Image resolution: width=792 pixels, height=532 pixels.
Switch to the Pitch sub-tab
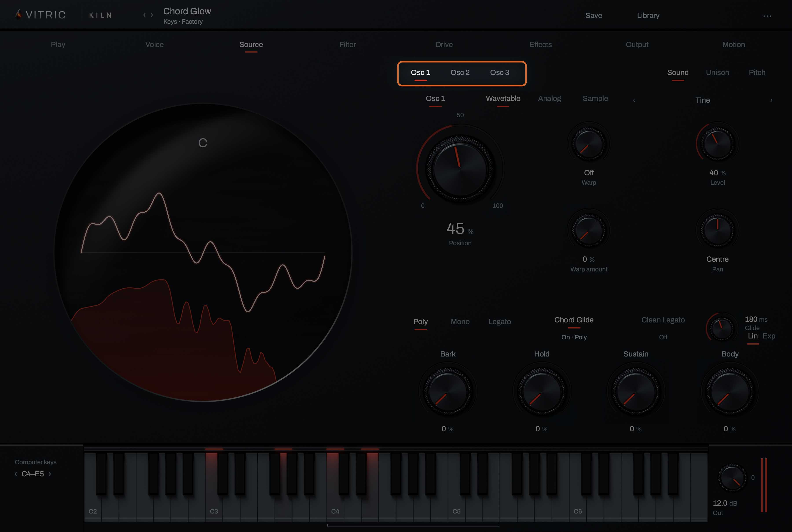point(757,73)
